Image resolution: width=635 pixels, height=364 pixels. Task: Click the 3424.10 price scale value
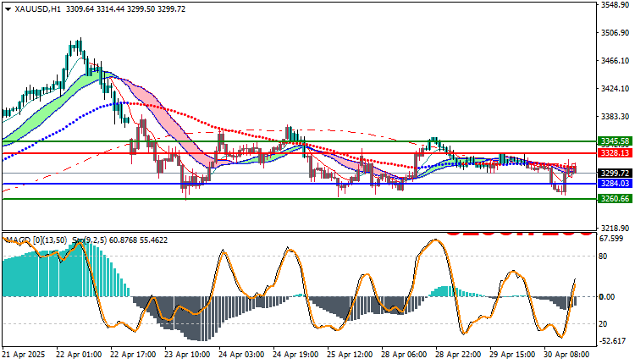point(616,89)
